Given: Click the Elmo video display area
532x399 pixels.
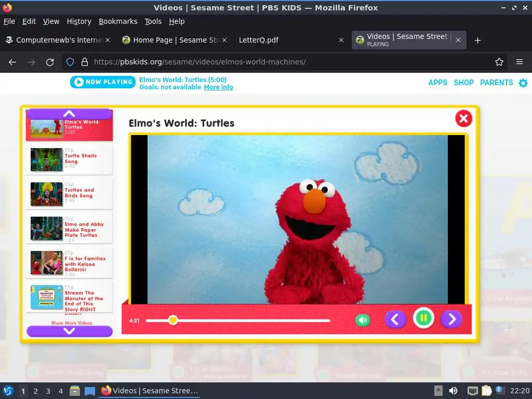Looking at the screenshot, I should point(298,219).
